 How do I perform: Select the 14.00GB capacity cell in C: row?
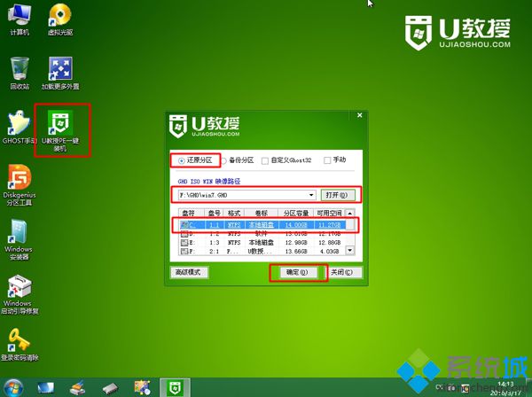[296, 225]
